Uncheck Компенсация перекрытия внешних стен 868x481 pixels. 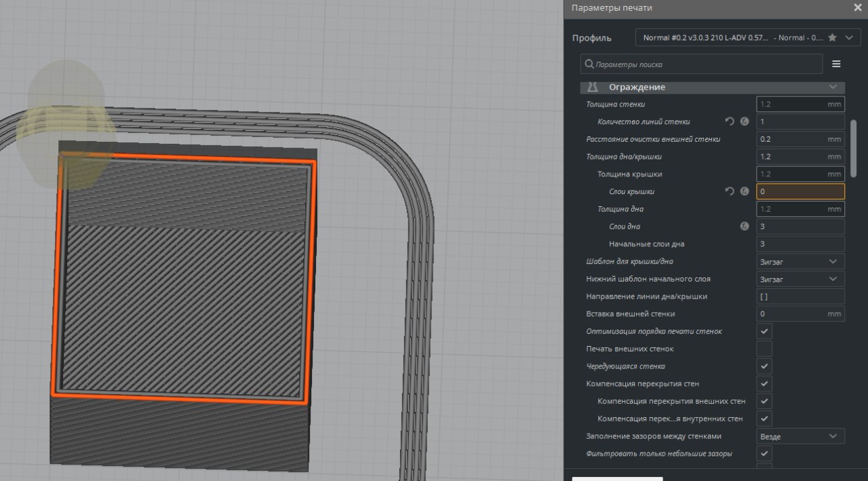pyautogui.click(x=764, y=401)
